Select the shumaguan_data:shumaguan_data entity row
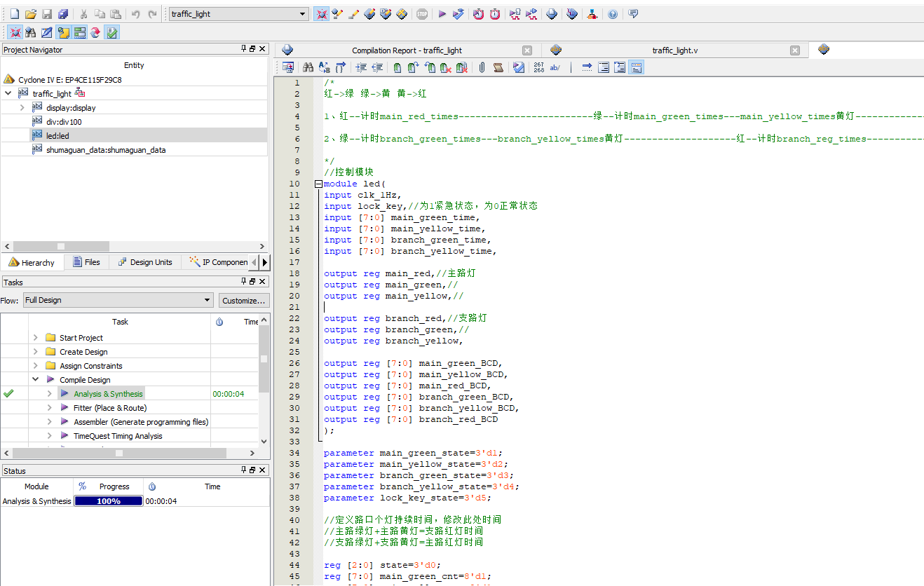 pyautogui.click(x=133, y=149)
